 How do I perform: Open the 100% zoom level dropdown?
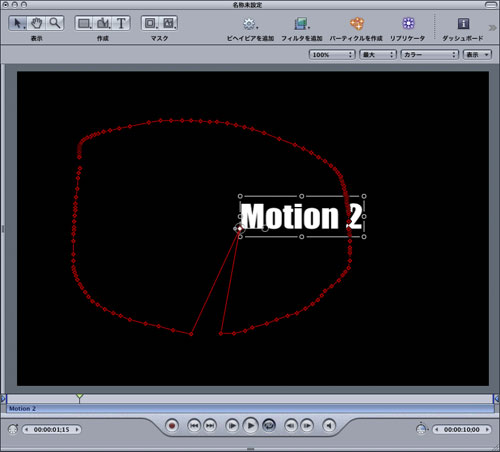coord(332,55)
